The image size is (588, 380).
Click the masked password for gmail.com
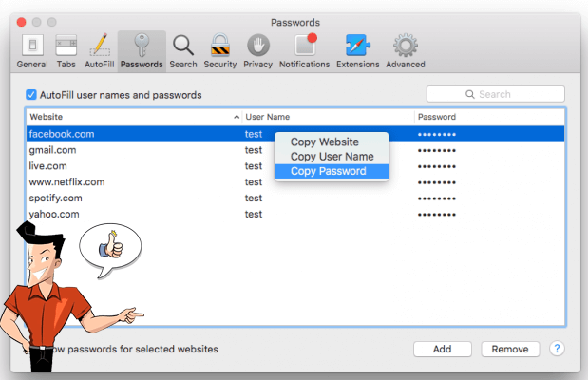(x=437, y=151)
